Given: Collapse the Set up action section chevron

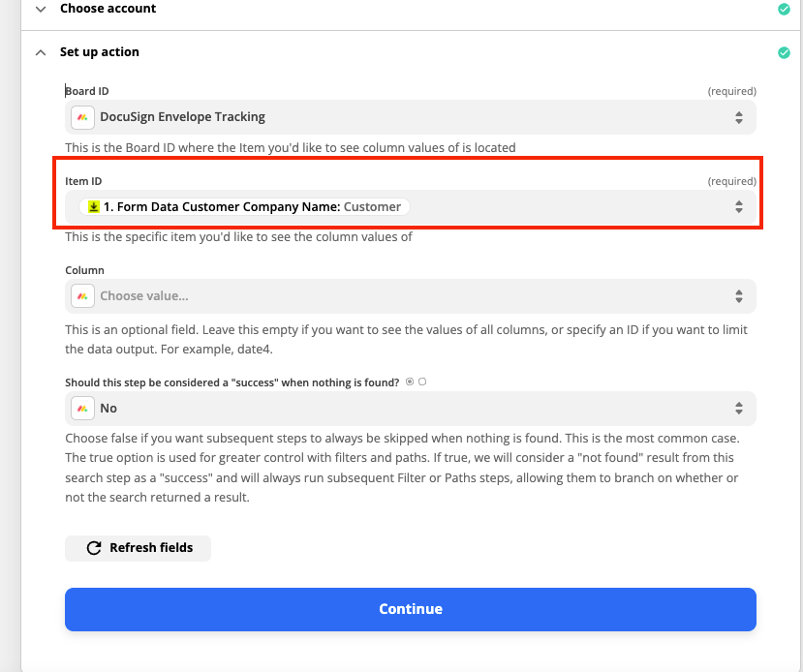Looking at the screenshot, I should pyautogui.click(x=41, y=52).
